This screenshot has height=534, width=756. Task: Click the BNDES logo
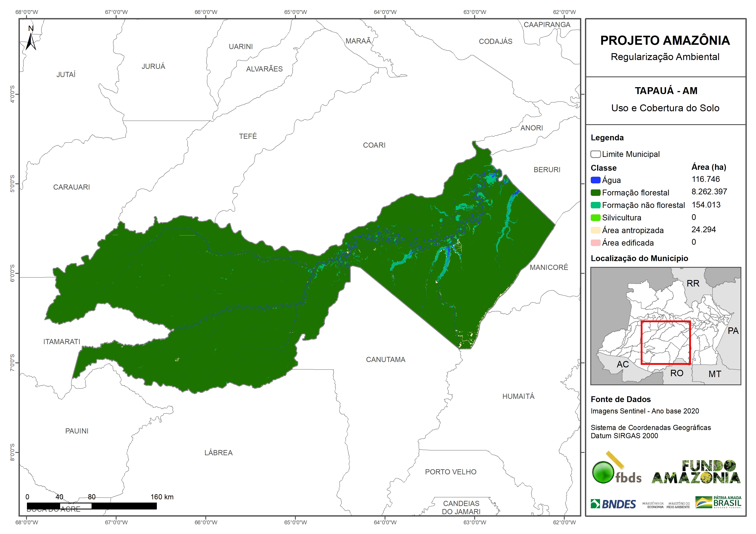point(613,504)
